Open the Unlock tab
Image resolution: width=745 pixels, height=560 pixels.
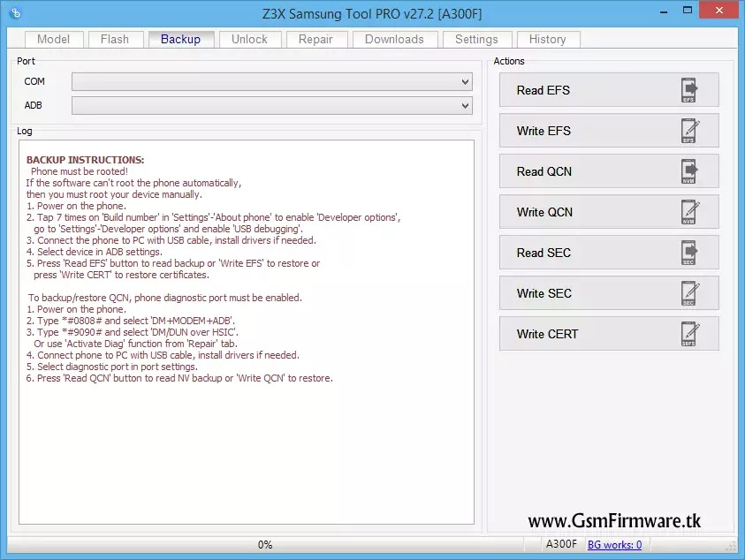pyautogui.click(x=250, y=40)
